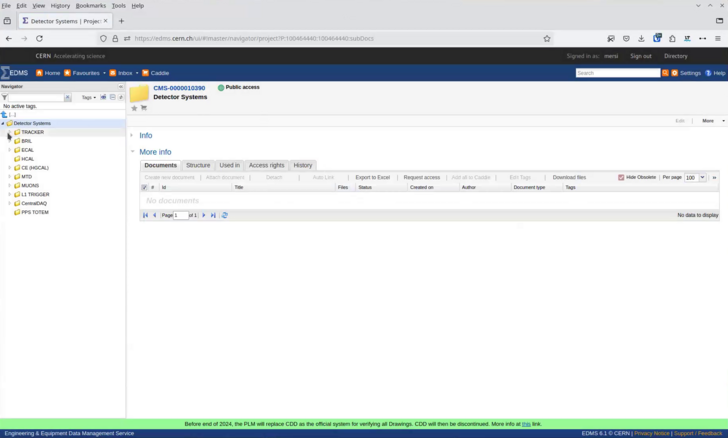Click the Caddie cart icon in navigation bar
The width and height of the screenshot is (728, 438).
(x=145, y=73)
